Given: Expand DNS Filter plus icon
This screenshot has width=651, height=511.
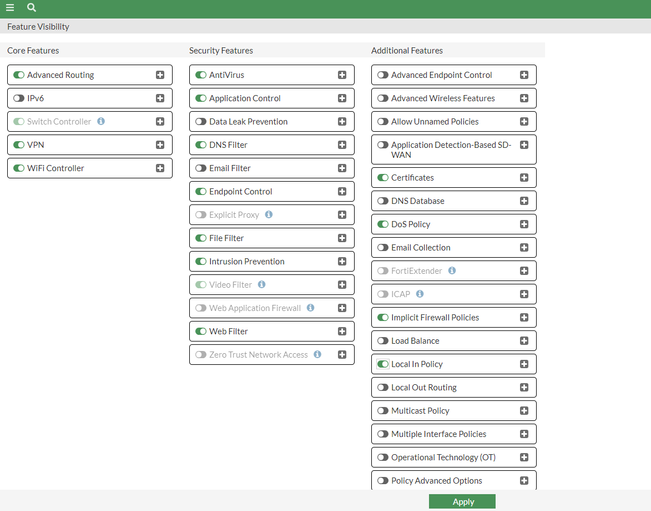Looking at the screenshot, I should coord(342,144).
